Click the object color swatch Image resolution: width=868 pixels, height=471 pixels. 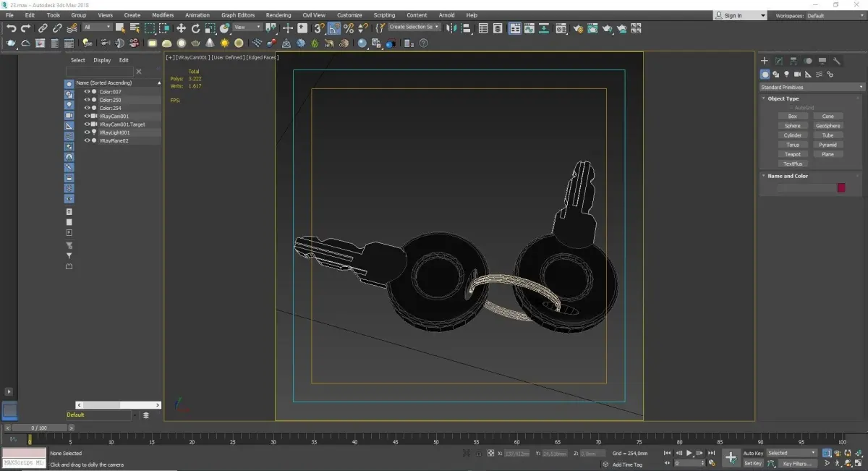pyautogui.click(x=841, y=187)
